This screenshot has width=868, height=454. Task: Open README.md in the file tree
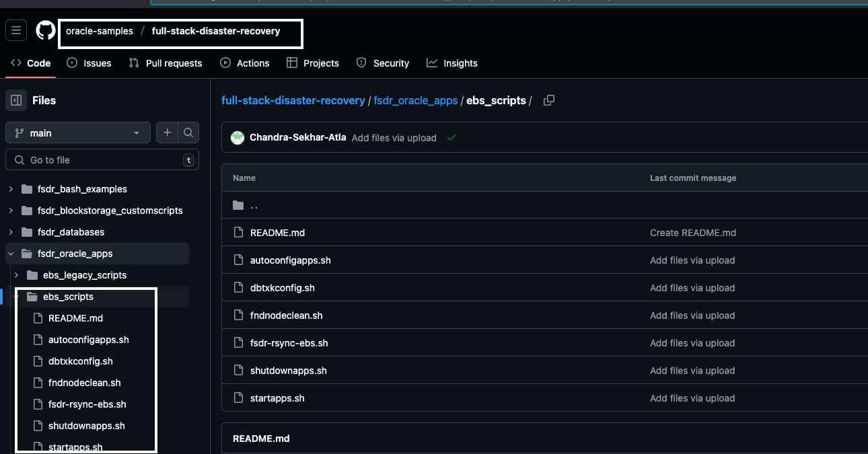pos(75,318)
